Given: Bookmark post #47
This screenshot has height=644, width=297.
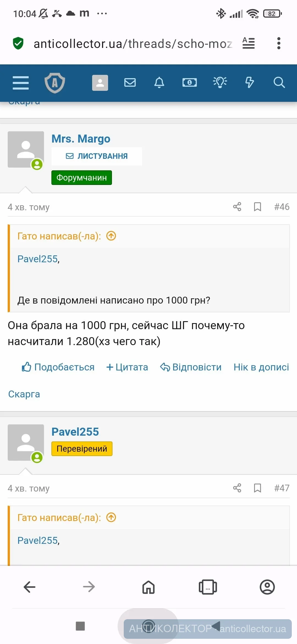Looking at the screenshot, I should [x=257, y=488].
